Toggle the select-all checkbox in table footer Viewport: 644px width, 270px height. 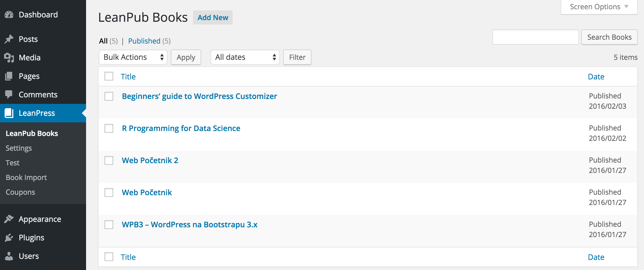109,257
